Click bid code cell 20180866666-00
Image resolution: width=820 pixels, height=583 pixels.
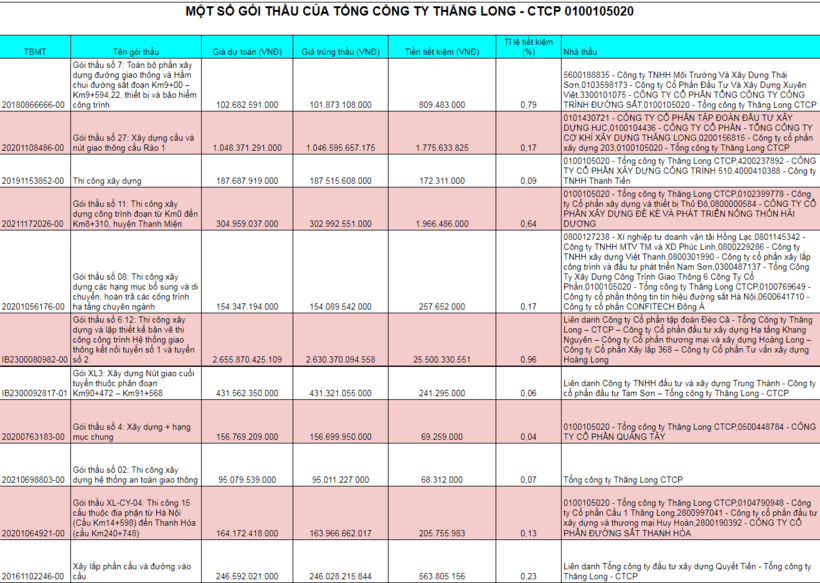[x=34, y=104]
